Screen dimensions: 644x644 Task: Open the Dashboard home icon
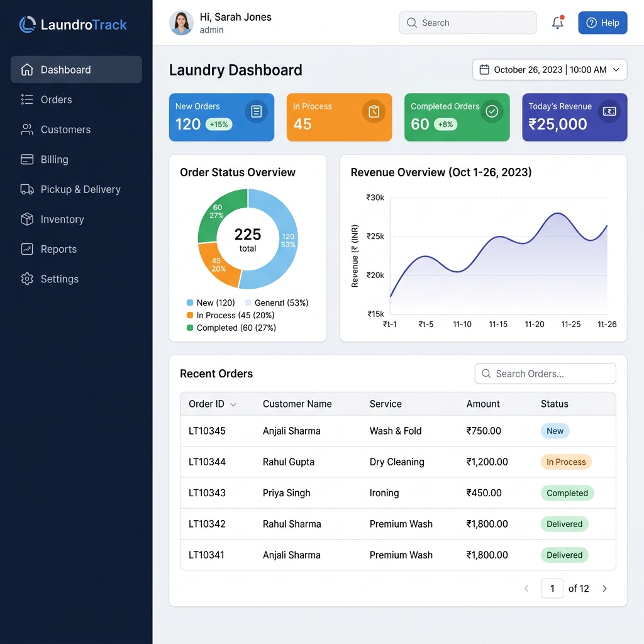point(27,70)
